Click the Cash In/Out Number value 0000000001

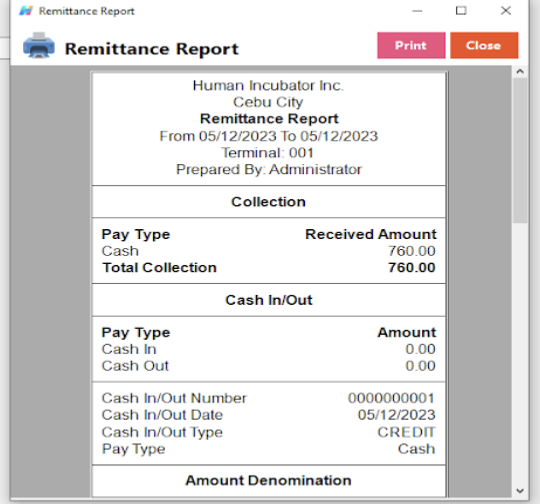(x=391, y=398)
